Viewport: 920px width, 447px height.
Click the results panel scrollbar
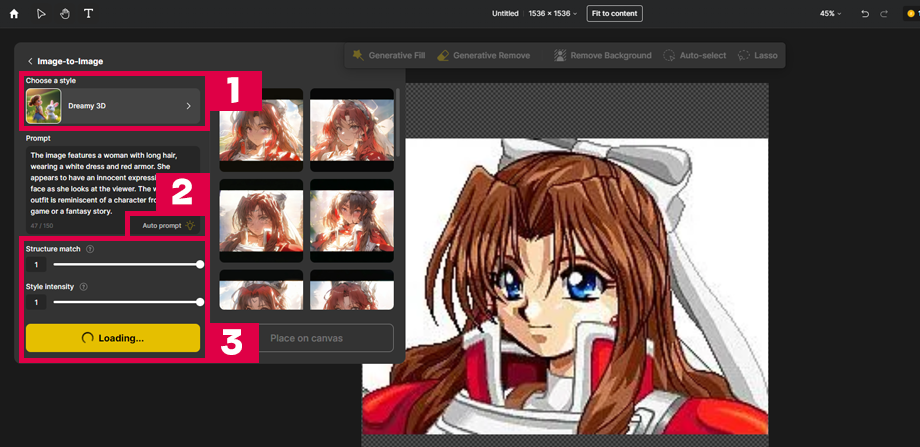click(399, 122)
